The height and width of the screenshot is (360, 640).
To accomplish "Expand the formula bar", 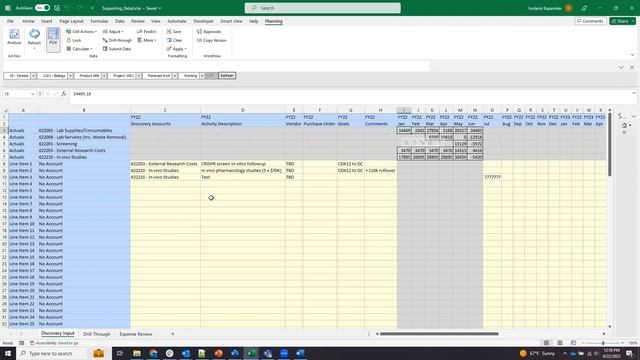I will pyautogui.click(x=633, y=93).
